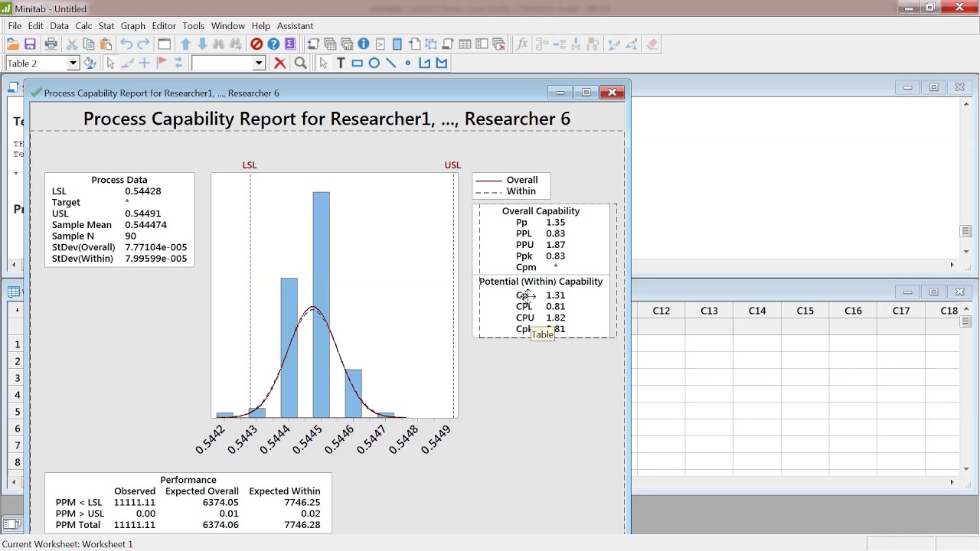Open StatGuide purple sigma icon

(x=290, y=44)
